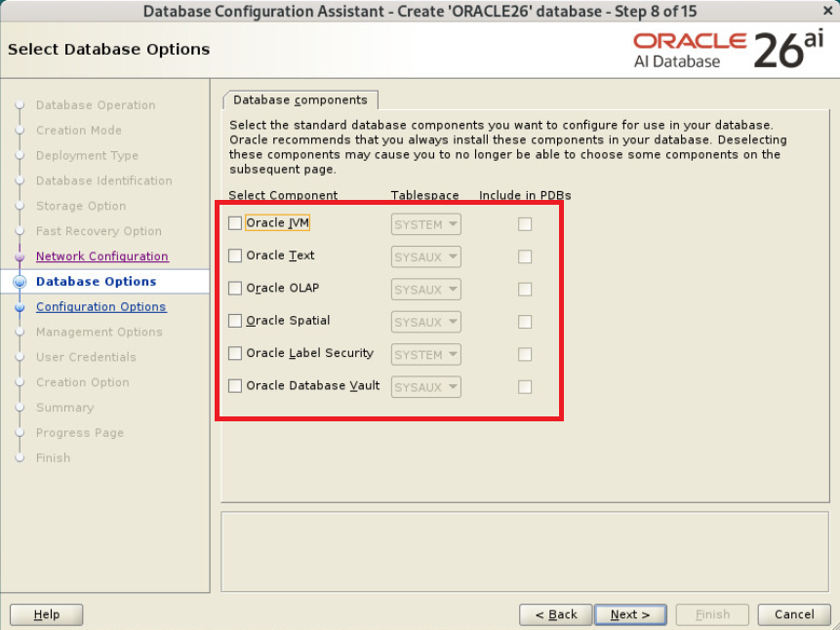Viewport: 840px width, 630px height.
Task: Go back with the Back button
Action: (x=555, y=614)
